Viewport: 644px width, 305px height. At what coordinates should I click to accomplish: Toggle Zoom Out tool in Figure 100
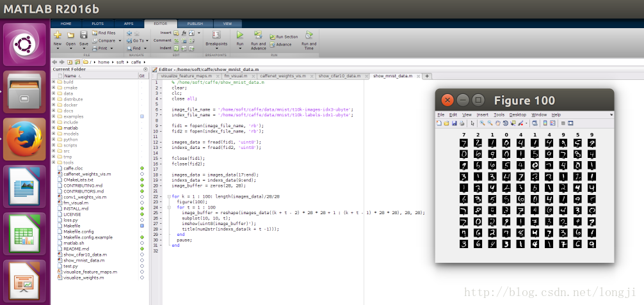[490, 123]
